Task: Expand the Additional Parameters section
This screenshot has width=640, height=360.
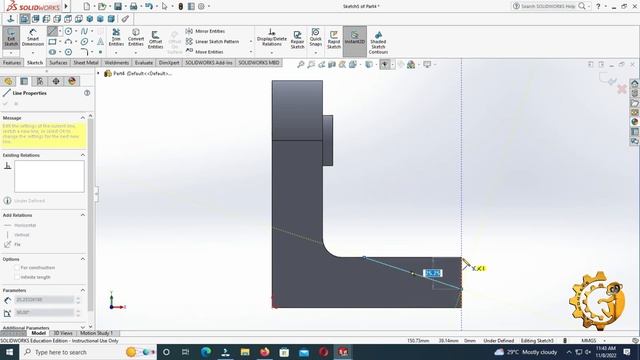Action: [x=83, y=327]
